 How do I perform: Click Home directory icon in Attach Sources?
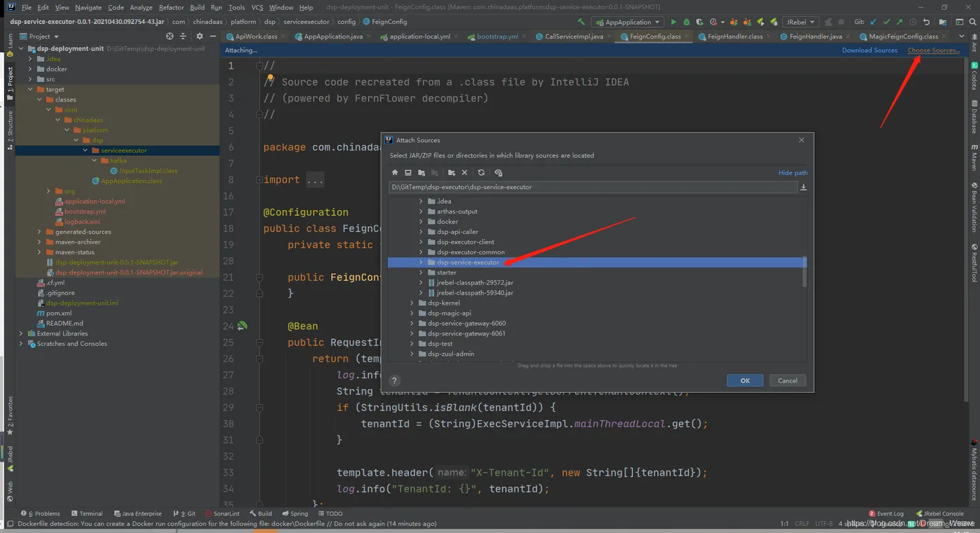[395, 172]
